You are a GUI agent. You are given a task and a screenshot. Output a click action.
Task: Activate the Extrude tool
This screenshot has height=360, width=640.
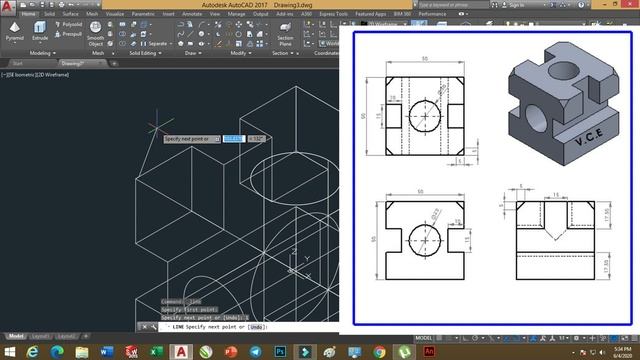pos(40,31)
